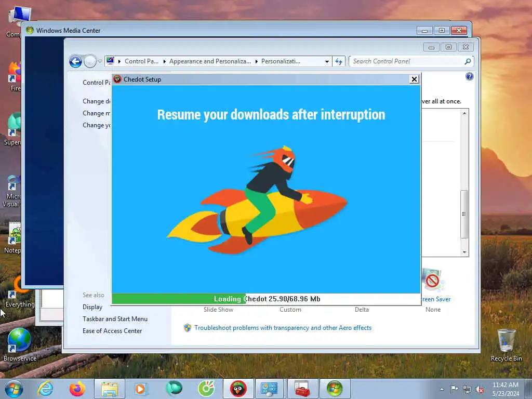Minimize Windows Media Center window
Screen dimensions: 532x399
pos(424,31)
